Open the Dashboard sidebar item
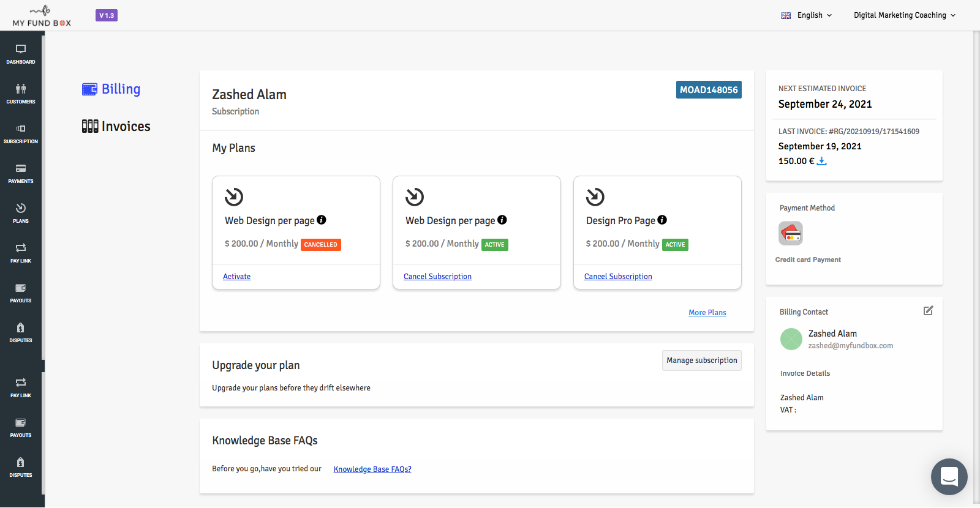The height and width of the screenshot is (508, 980). point(21,54)
